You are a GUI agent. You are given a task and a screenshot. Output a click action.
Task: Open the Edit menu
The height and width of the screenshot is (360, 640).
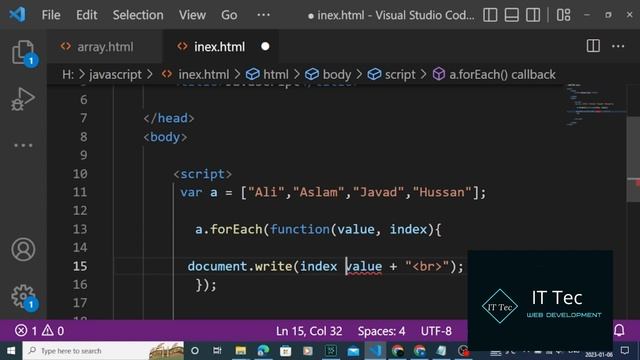[87, 15]
